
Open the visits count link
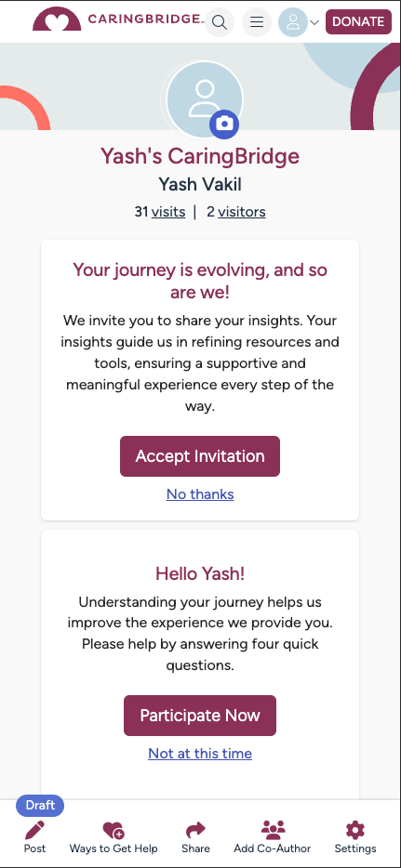pyautogui.click(x=168, y=212)
